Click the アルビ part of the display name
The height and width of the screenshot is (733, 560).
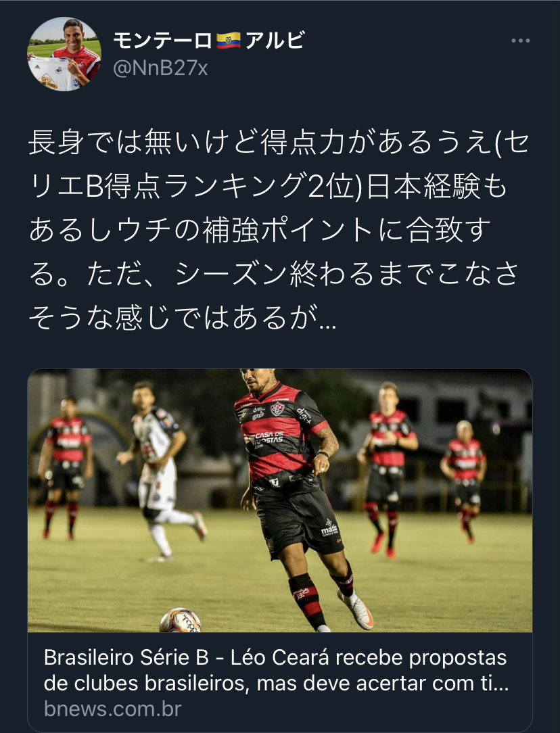275,41
